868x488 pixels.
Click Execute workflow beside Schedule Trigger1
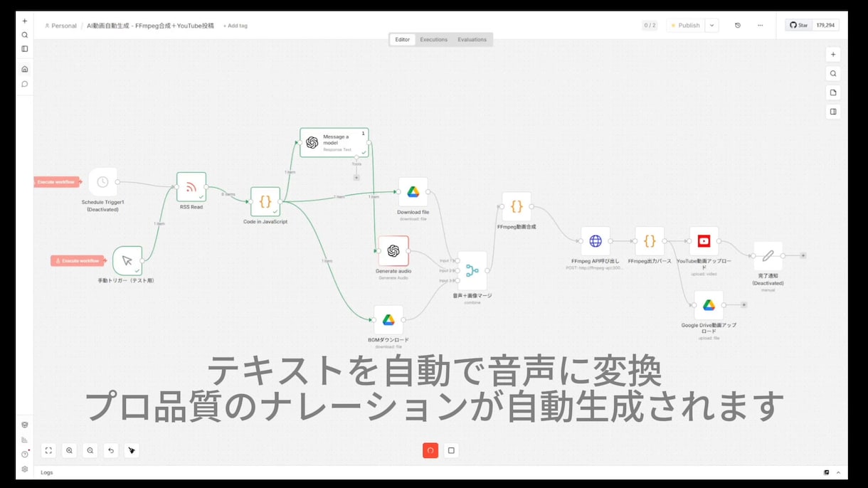pyautogui.click(x=56, y=182)
